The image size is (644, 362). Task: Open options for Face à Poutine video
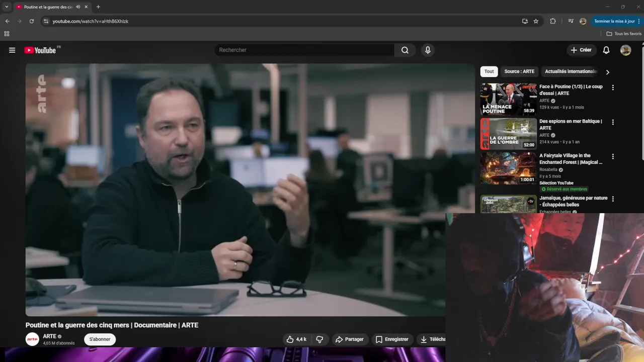coord(613,87)
